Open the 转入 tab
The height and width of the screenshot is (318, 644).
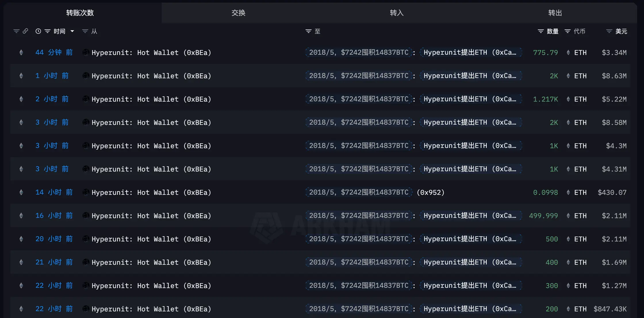coord(397,13)
